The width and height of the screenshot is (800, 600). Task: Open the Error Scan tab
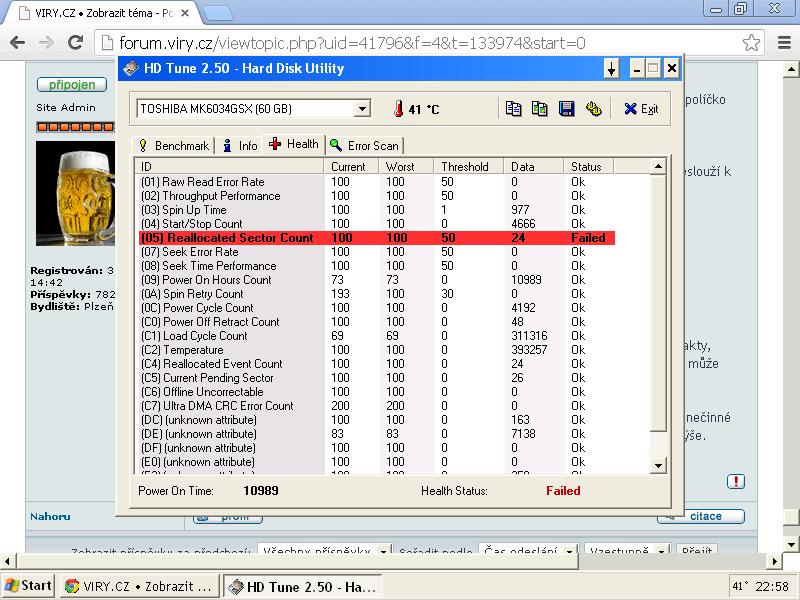click(x=364, y=146)
